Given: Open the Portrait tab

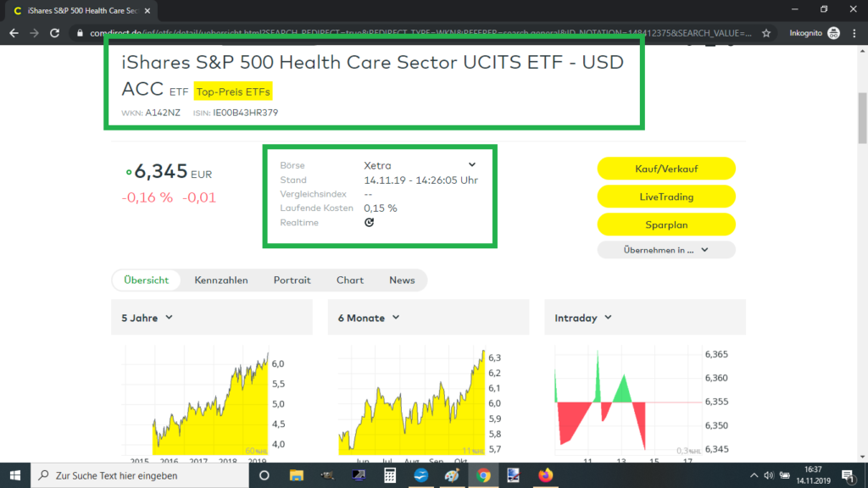Looking at the screenshot, I should [292, 280].
